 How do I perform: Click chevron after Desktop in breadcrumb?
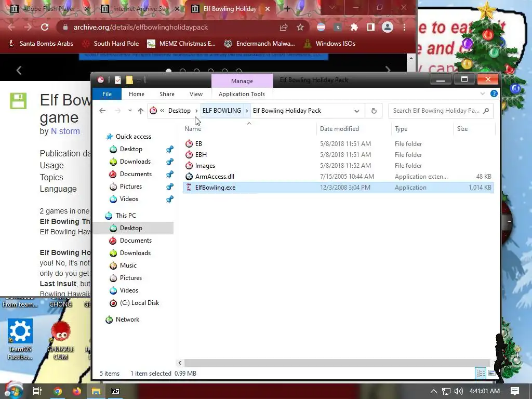coord(196,111)
